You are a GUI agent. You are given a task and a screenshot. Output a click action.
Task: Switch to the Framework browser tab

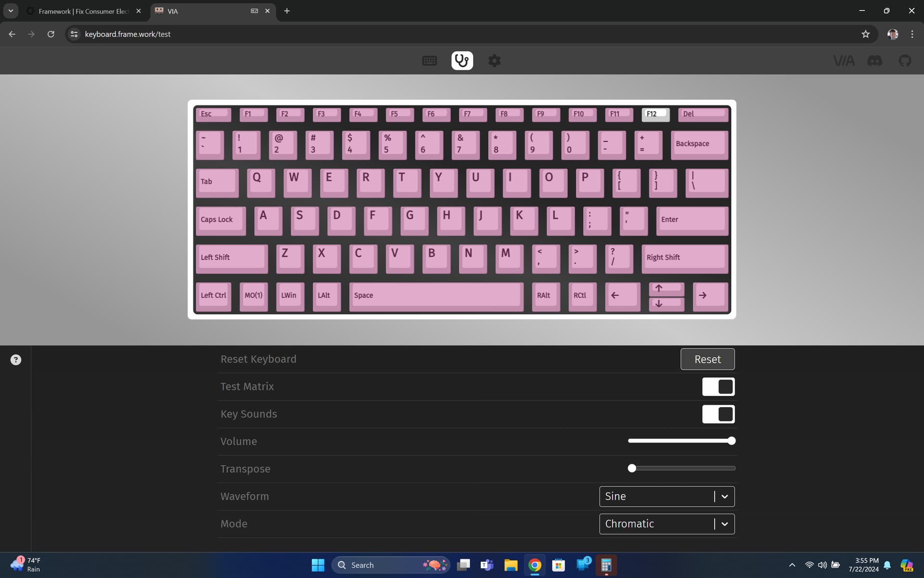tap(83, 11)
